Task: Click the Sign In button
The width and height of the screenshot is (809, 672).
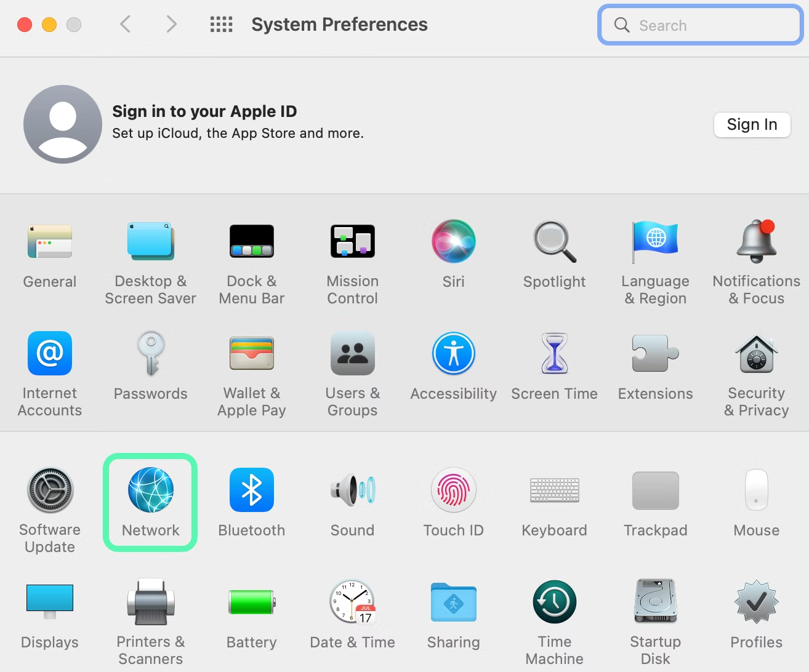Action: (752, 124)
